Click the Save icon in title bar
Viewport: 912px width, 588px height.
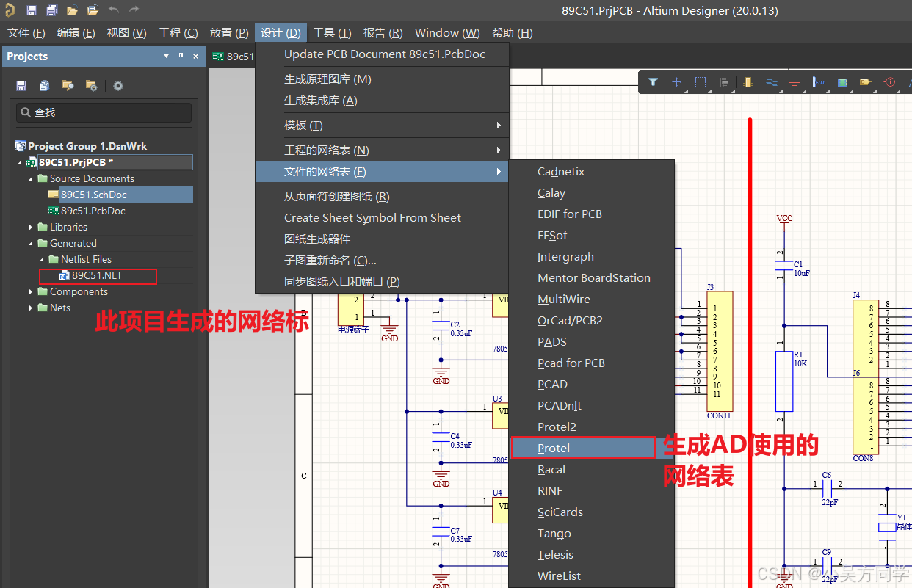click(x=32, y=10)
